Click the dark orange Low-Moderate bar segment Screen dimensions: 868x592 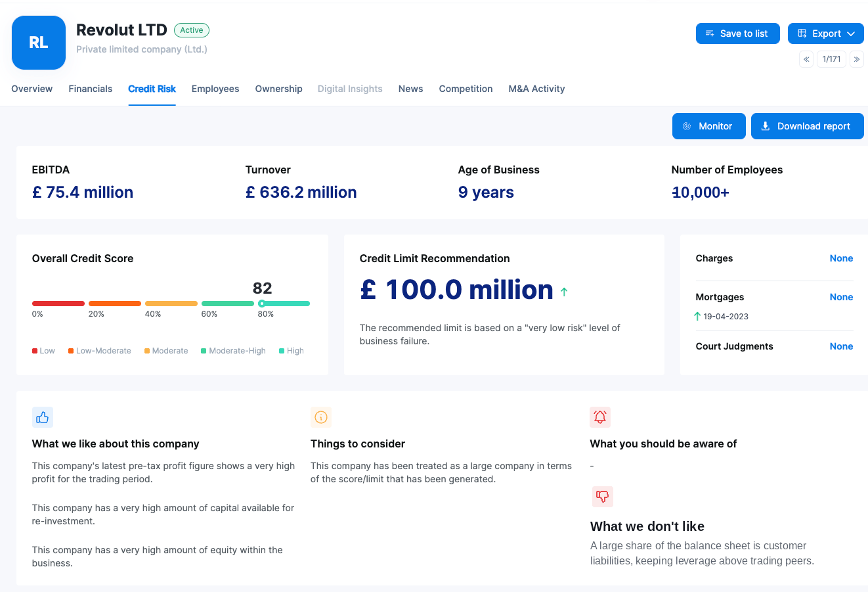pyautogui.click(x=115, y=304)
